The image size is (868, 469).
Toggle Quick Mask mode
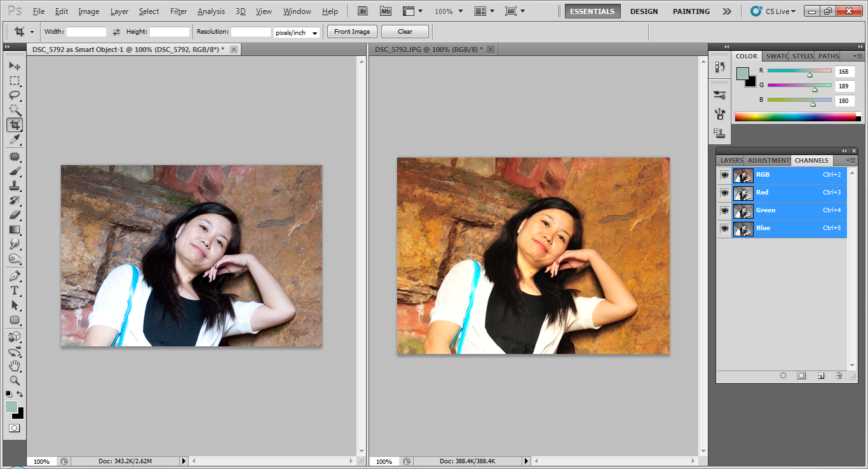14,428
